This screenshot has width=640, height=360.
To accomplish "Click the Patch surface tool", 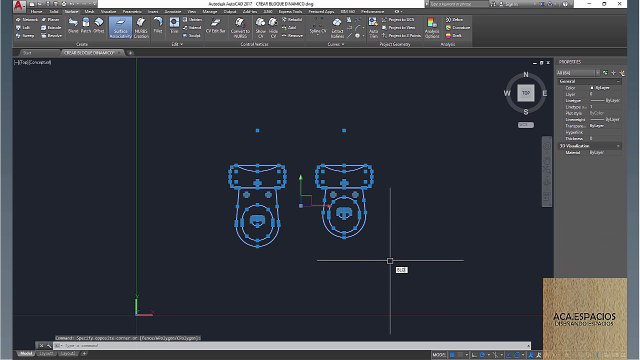I will coord(86,25).
